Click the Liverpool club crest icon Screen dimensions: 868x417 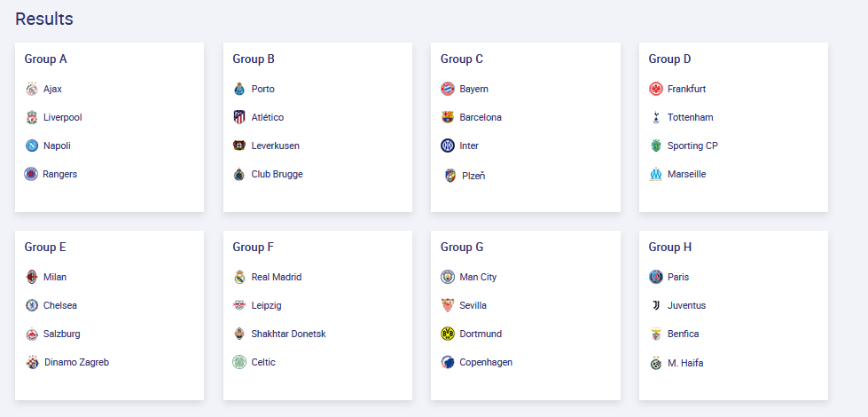tap(32, 117)
